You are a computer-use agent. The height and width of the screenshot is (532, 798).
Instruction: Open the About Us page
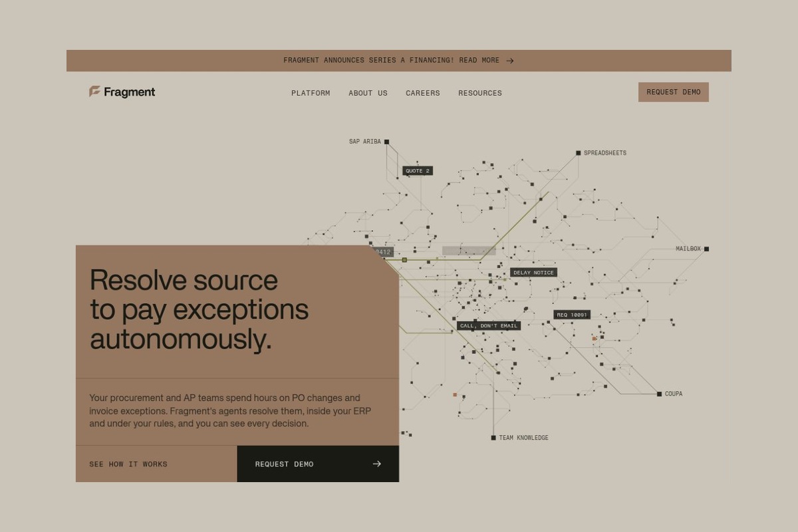368,93
